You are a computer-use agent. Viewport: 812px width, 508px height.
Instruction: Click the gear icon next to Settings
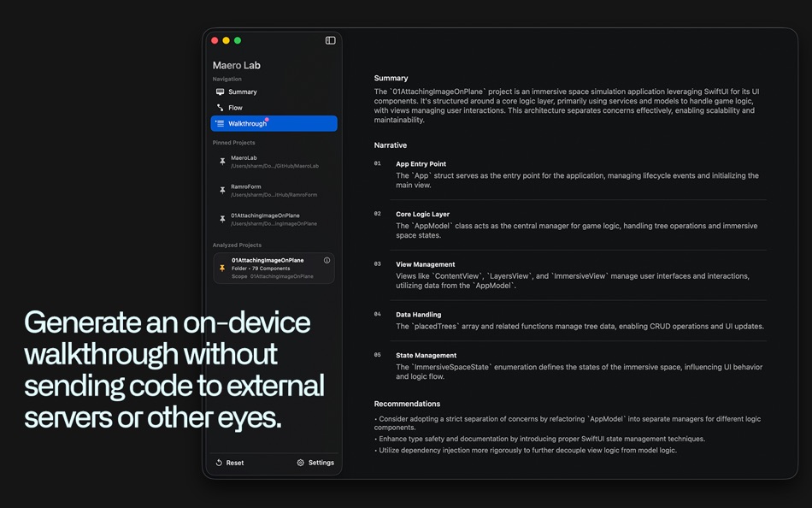[x=301, y=462]
